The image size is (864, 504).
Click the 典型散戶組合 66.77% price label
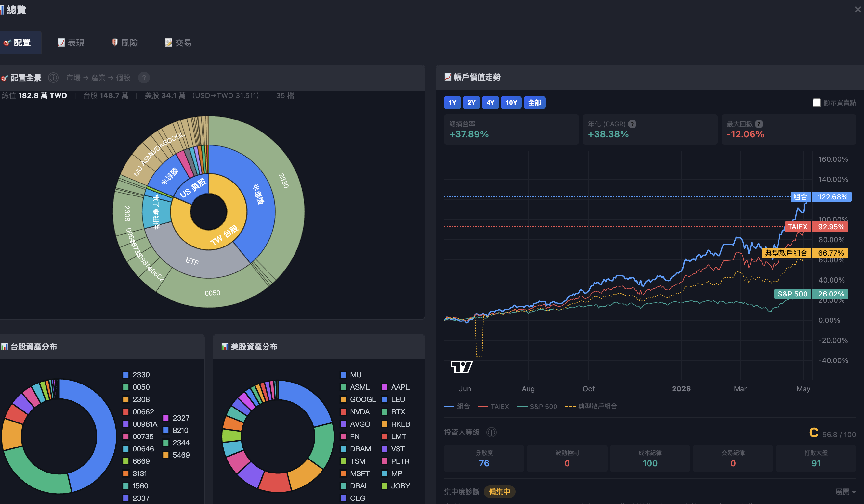(805, 253)
